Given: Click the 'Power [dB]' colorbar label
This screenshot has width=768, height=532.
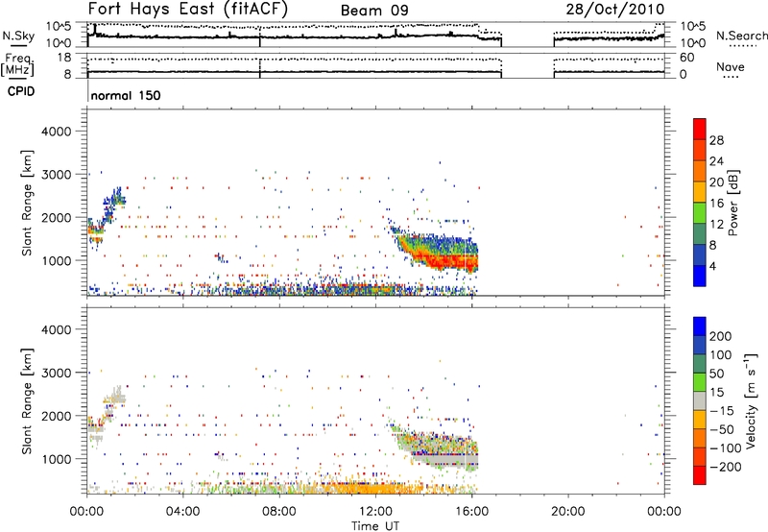Looking at the screenshot, I should click(732, 203).
